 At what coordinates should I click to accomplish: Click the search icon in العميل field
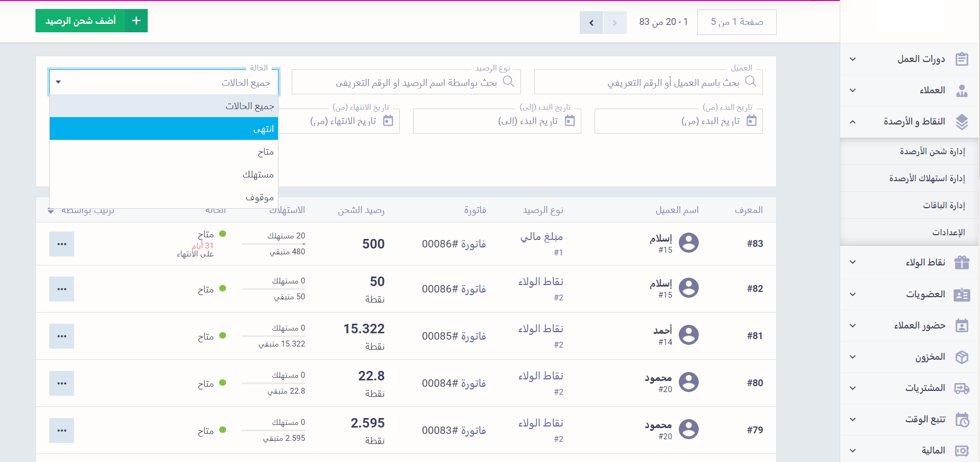pos(750,82)
